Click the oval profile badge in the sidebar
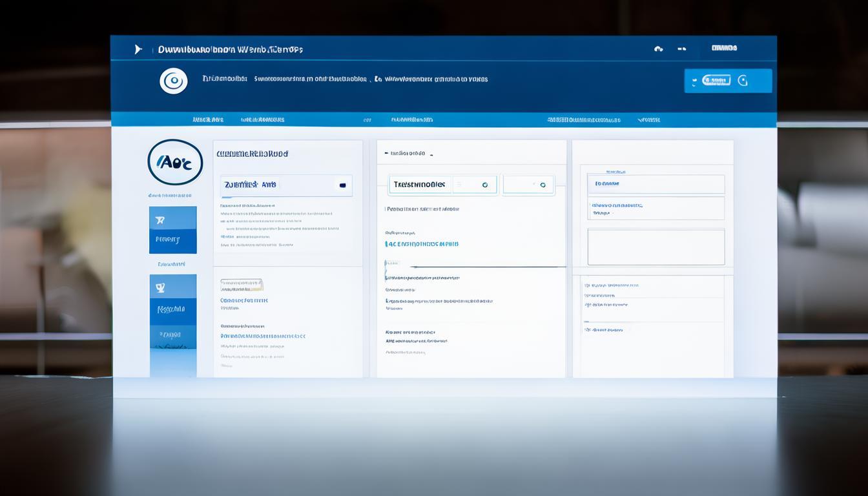 tap(175, 162)
